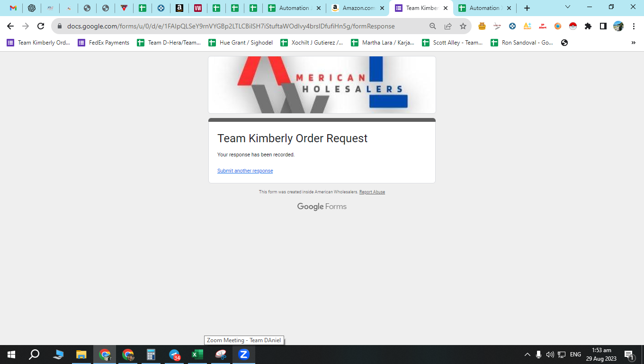Open the Extensions puzzle menu
The height and width of the screenshot is (364, 644).
pyautogui.click(x=588, y=27)
